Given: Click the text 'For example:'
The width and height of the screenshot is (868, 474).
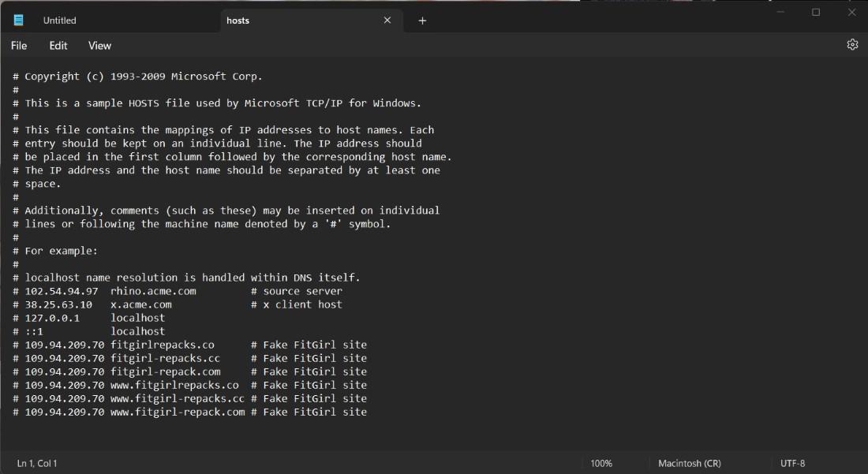Looking at the screenshot, I should 61,251.
